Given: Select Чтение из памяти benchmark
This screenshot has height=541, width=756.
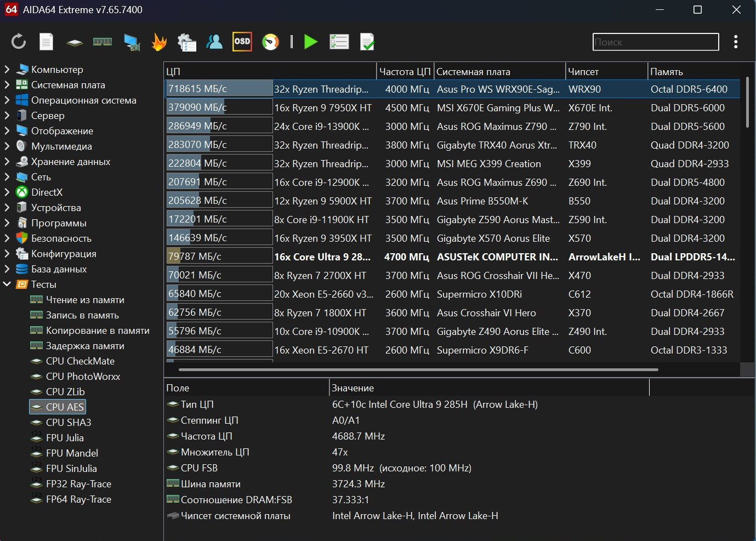Looking at the screenshot, I should (85, 300).
